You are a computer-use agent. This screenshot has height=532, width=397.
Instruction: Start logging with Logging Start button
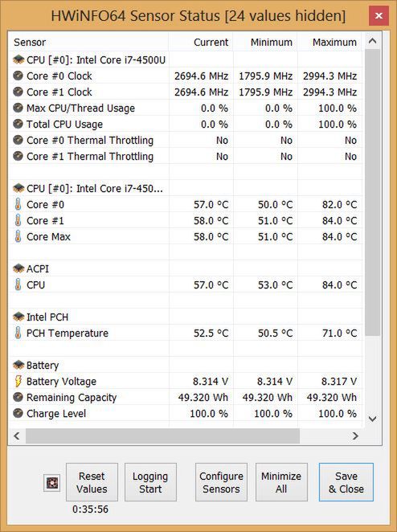click(x=150, y=482)
